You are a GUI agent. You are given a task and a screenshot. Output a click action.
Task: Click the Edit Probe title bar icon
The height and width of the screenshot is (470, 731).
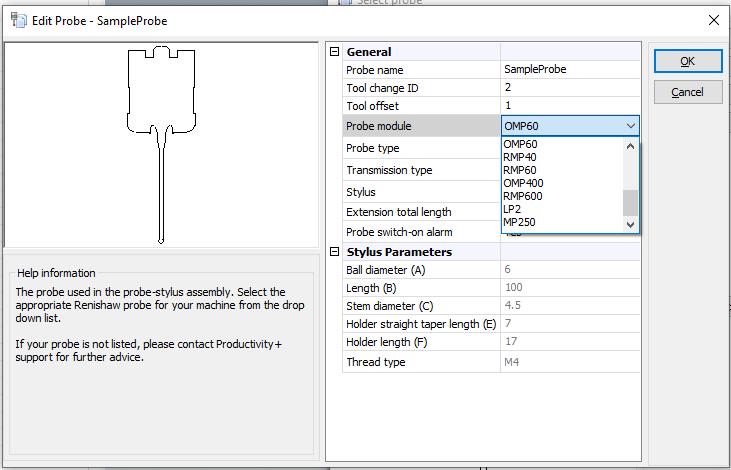tap(19, 21)
